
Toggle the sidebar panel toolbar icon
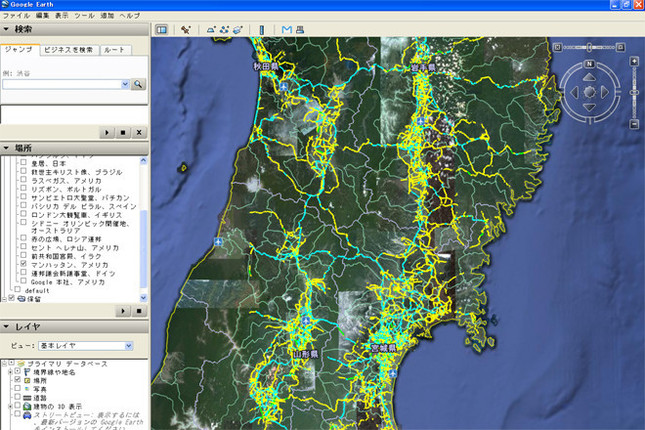(162, 29)
